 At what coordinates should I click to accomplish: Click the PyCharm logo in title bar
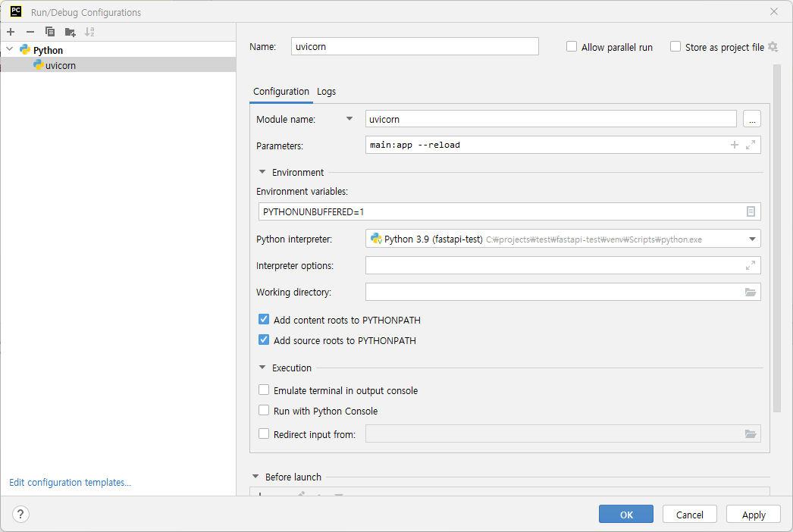tap(16, 11)
